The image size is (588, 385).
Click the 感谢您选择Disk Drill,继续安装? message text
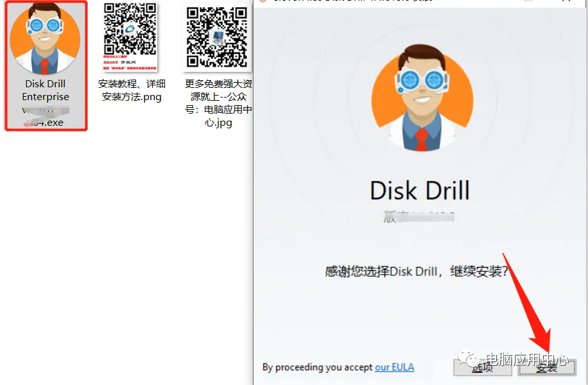[x=416, y=271]
